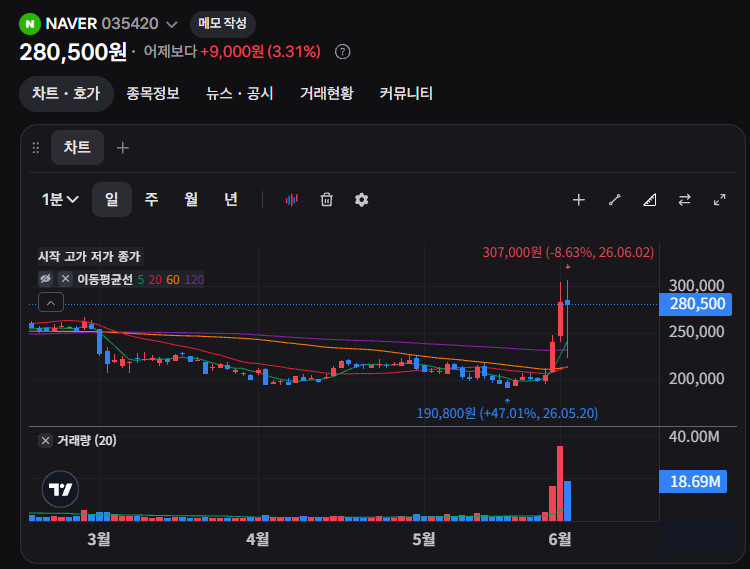Click the 200,000 price axis label
The width and height of the screenshot is (750, 569).
point(696,378)
